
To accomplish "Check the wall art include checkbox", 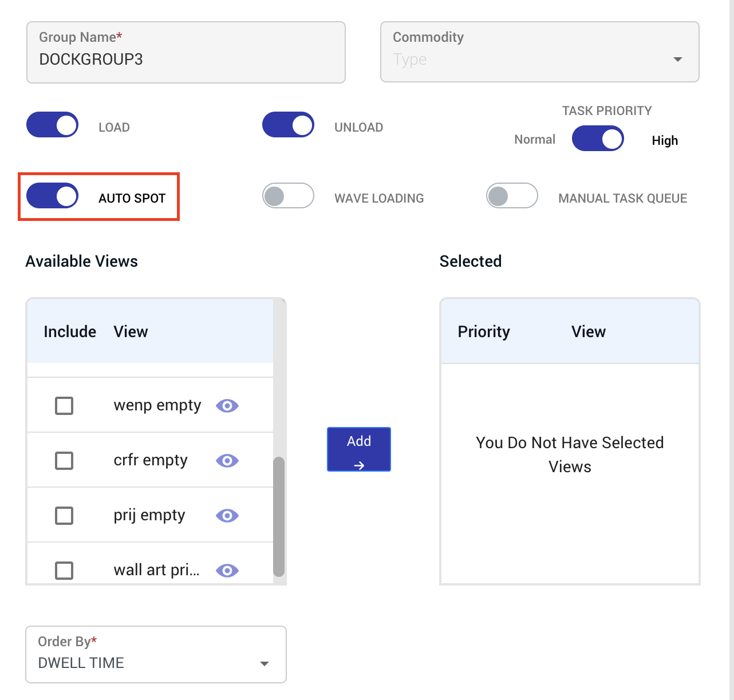I will (x=64, y=571).
